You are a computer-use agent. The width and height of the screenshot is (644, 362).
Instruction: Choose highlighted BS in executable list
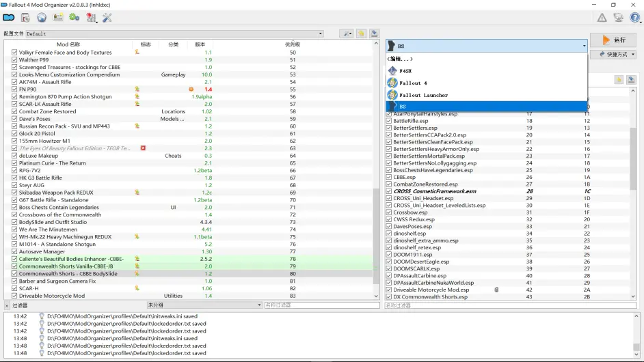486,107
